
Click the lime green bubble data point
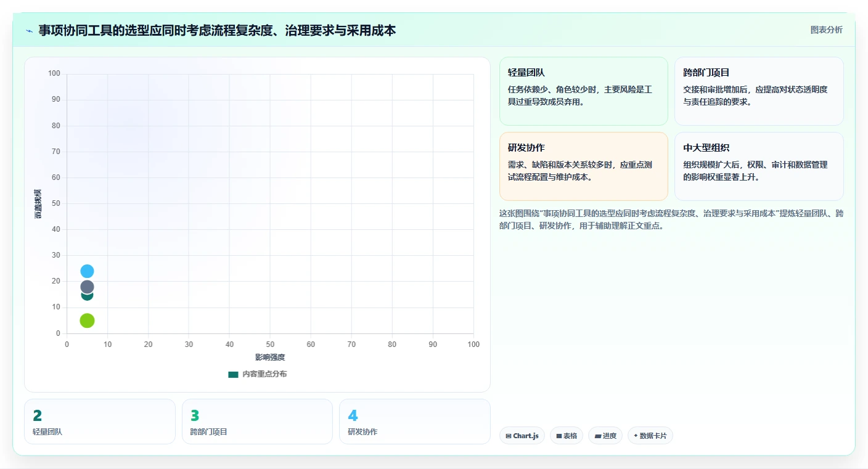coord(87,320)
